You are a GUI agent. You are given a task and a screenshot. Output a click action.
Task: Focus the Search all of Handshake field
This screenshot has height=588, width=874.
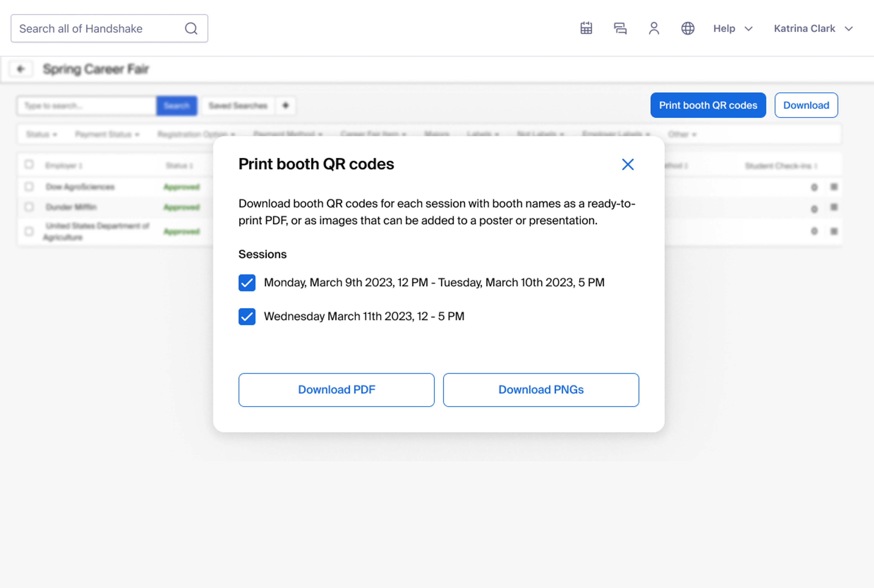click(x=98, y=28)
